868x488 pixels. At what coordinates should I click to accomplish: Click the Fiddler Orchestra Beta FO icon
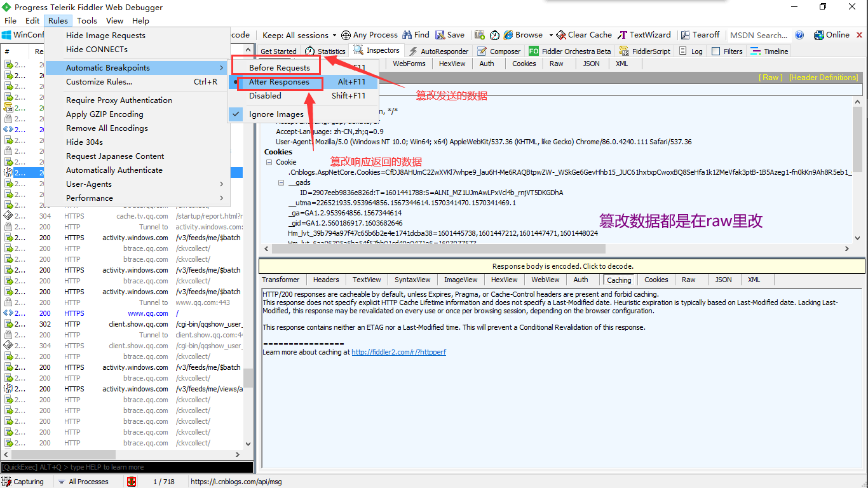tap(534, 51)
